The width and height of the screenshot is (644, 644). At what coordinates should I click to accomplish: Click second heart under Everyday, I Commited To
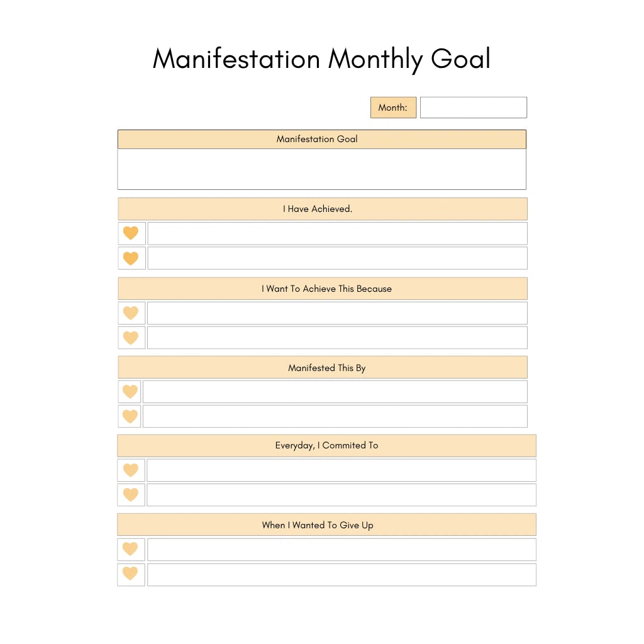(131, 495)
